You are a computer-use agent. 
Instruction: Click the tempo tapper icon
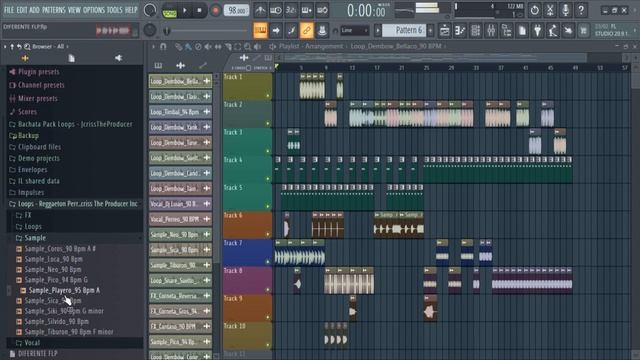553,30
